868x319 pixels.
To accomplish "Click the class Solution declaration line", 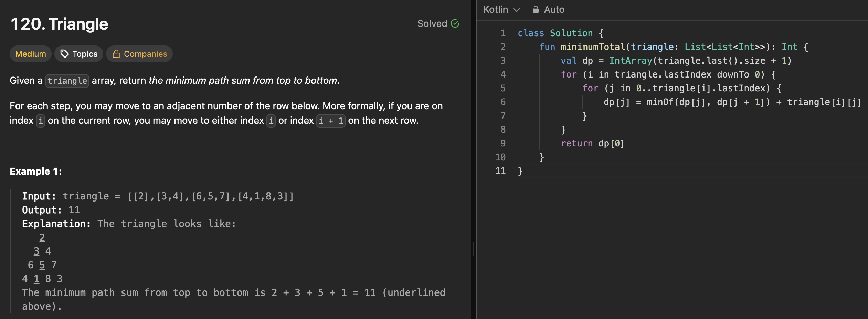I will 560,33.
